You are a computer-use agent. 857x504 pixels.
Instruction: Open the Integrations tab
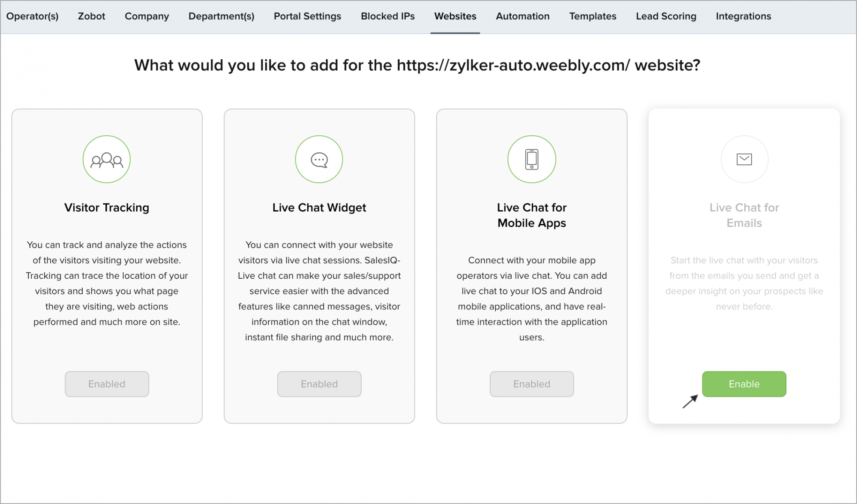743,16
